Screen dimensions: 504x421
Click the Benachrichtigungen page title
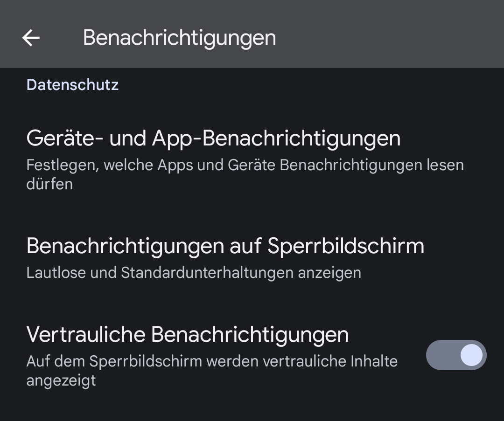(x=179, y=38)
